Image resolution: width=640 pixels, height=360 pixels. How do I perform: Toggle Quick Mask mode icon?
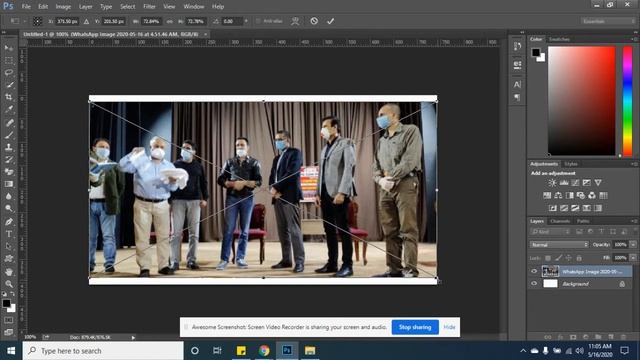[9, 320]
